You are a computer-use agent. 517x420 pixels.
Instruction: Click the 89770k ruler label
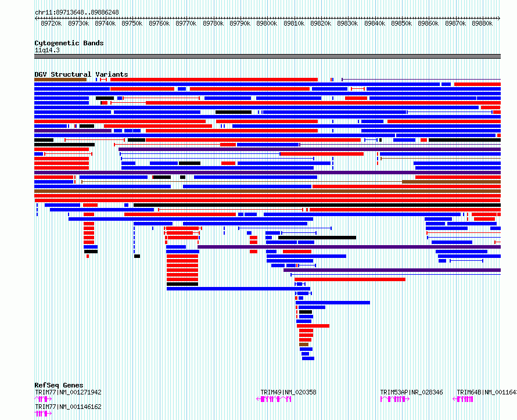(186, 23)
